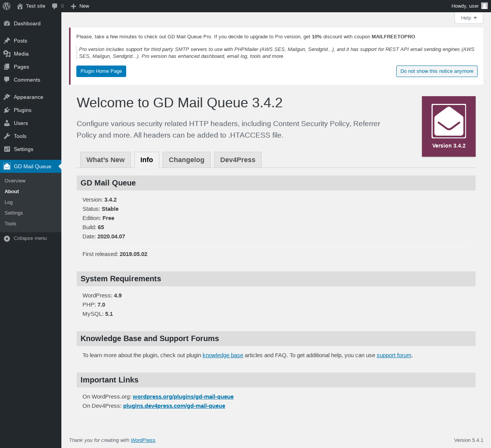Expand the Help dropdown
The image size is (491, 448).
click(469, 18)
